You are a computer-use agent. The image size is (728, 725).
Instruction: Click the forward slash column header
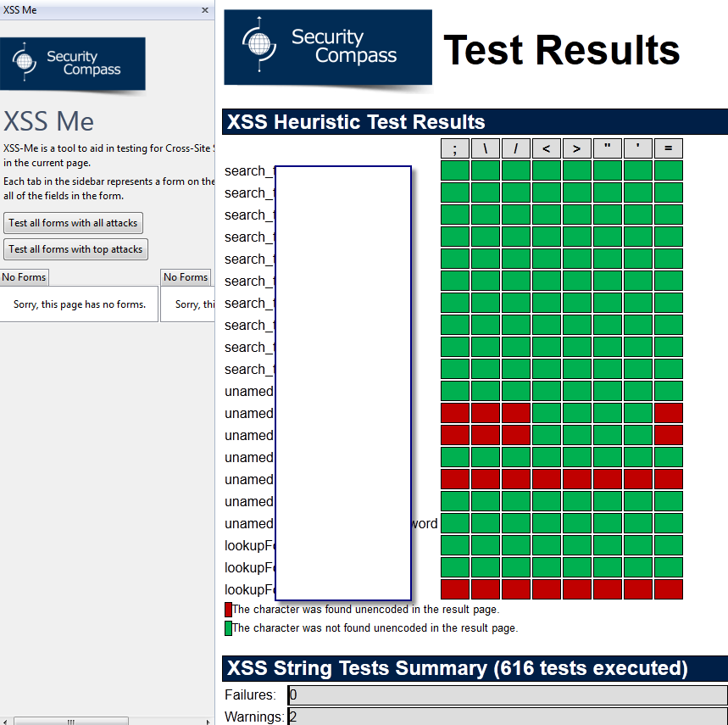[x=516, y=148]
